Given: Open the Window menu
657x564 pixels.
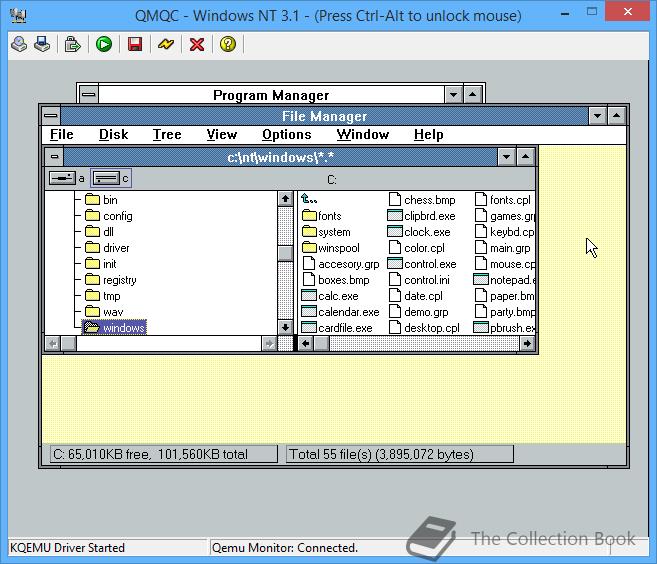Looking at the screenshot, I should point(363,135).
